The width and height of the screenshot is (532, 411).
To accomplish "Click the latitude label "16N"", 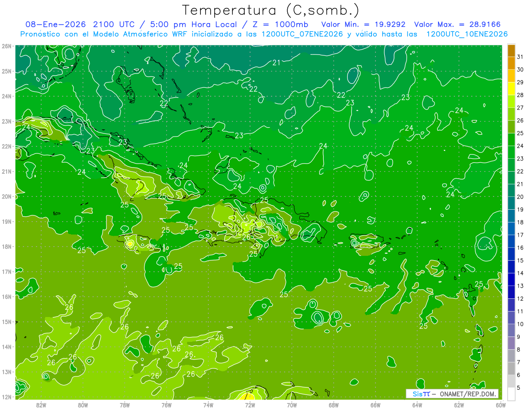I will pyautogui.click(x=6, y=297).
